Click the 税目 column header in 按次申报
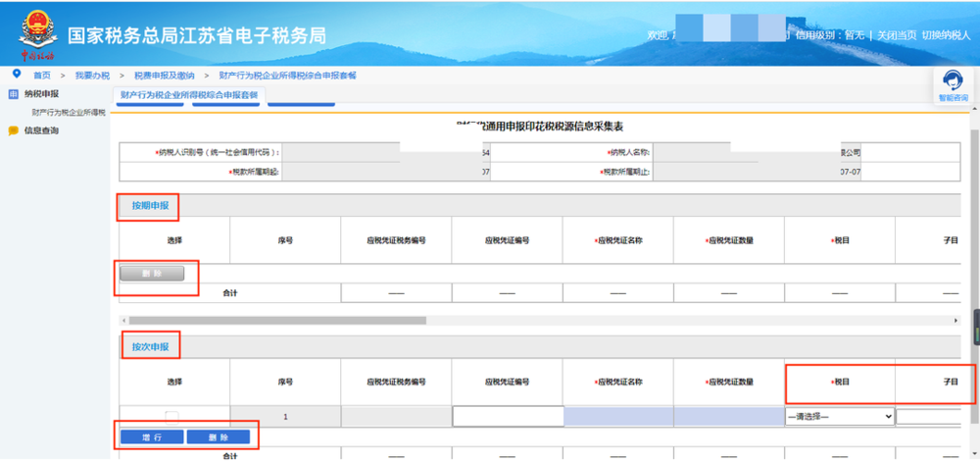The image size is (980, 461). (x=840, y=382)
